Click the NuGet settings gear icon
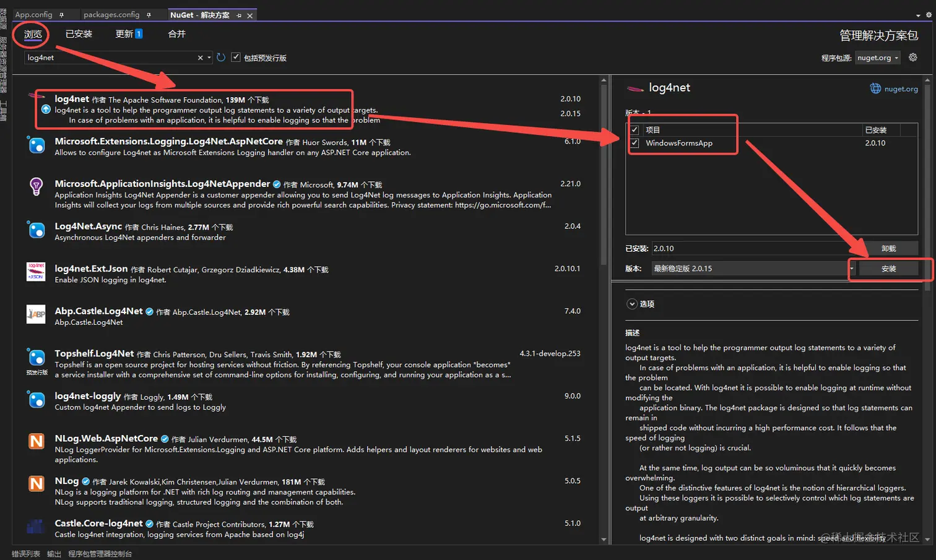 912,57
